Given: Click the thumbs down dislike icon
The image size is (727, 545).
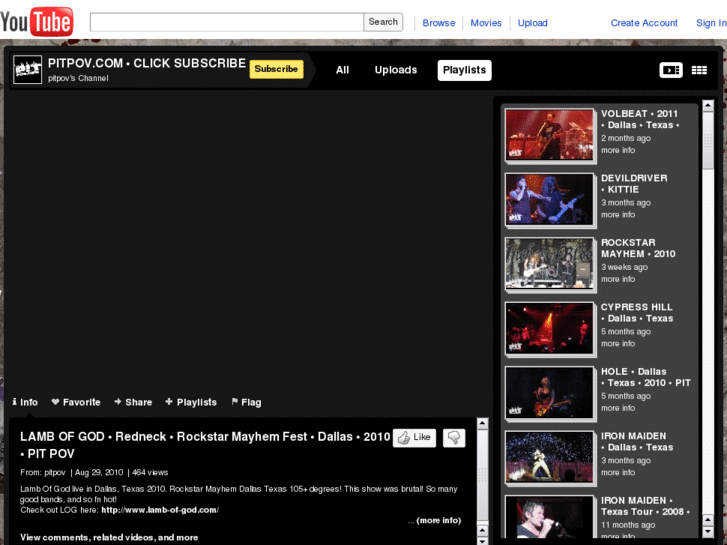Looking at the screenshot, I should tap(454, 437).
